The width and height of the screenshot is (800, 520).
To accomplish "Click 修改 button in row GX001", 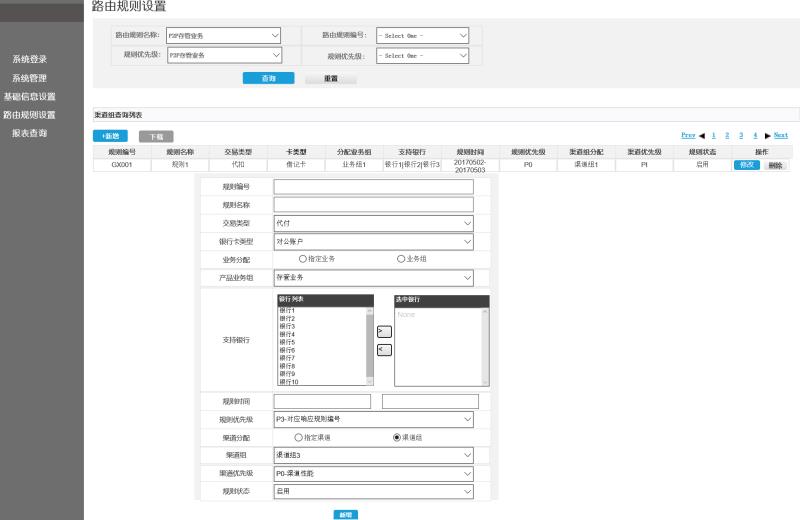I will click(746, 165).
